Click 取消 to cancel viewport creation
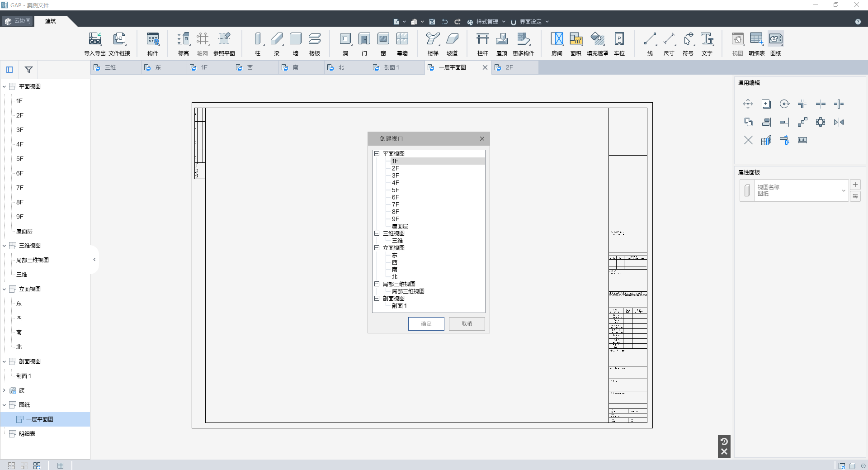 [467, 324]
